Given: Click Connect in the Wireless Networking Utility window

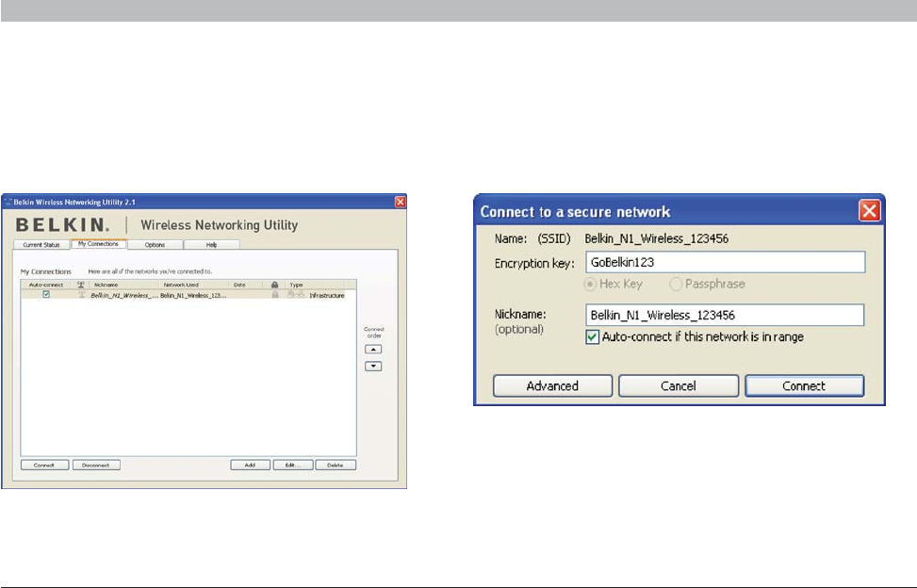Looking at the screenshot, I should click(44, 465).
